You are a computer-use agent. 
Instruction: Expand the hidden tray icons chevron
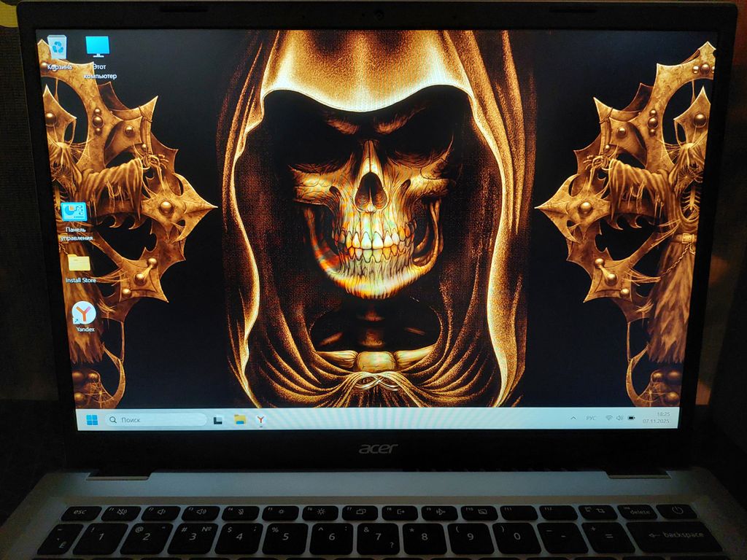click(573, 418)
